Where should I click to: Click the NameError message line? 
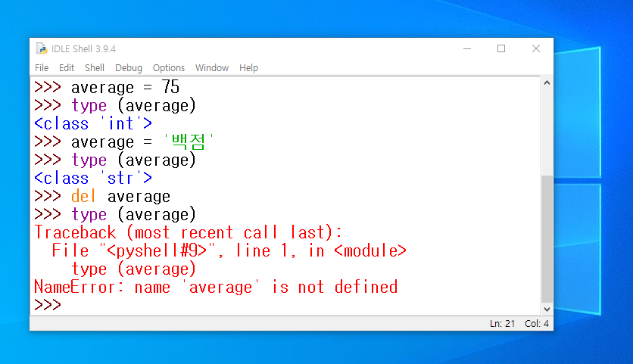216,287
